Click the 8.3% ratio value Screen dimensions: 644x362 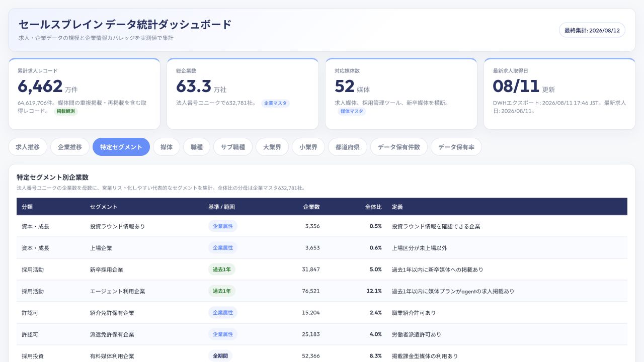click(x=376, y=356)
